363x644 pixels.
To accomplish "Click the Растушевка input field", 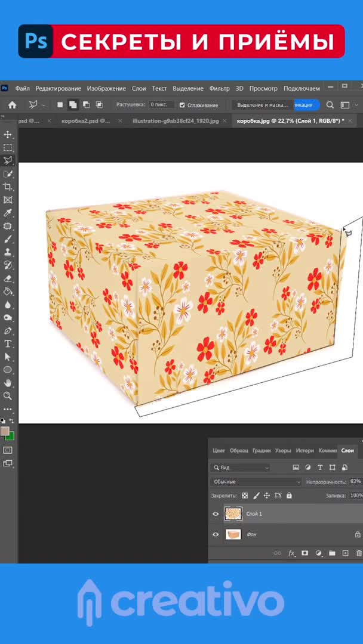I will (160, 105).
